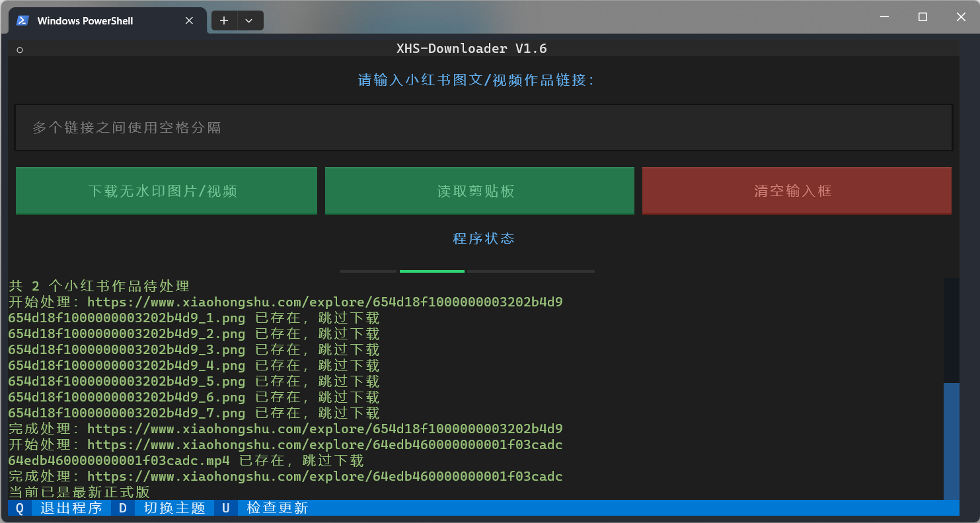This screenshot has width=980, height=523.
Task: Click the 请输入小红书图文/视频作品链接 prompt label
Action: click(x=476, y=80)
